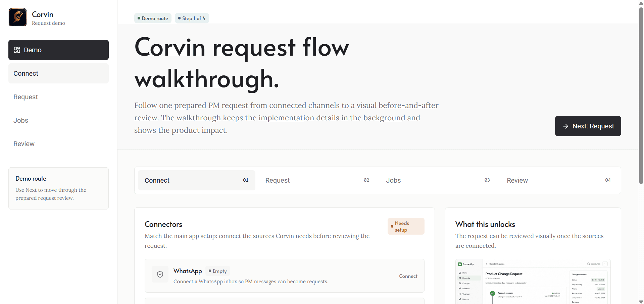The width and height of the screenshot is (644, 304).
Task: Click the Needs setup status badge
Action: pyautogui.click(x=406, y=226)
